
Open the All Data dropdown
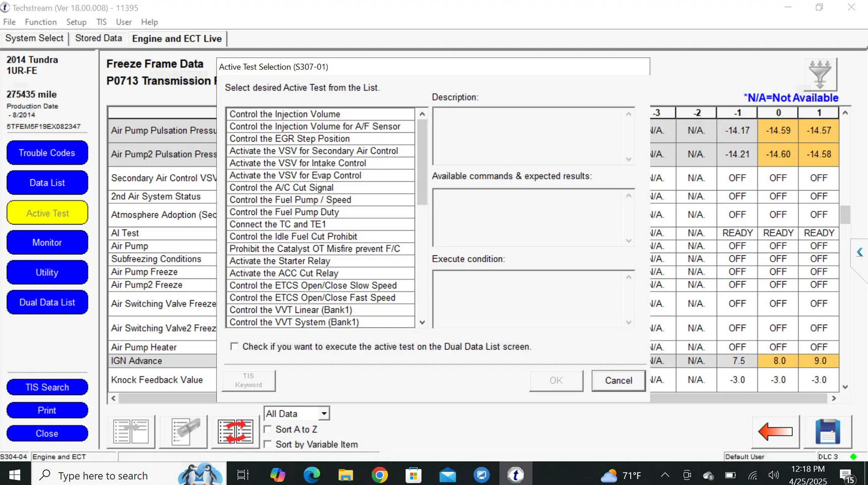click(296, 413)
